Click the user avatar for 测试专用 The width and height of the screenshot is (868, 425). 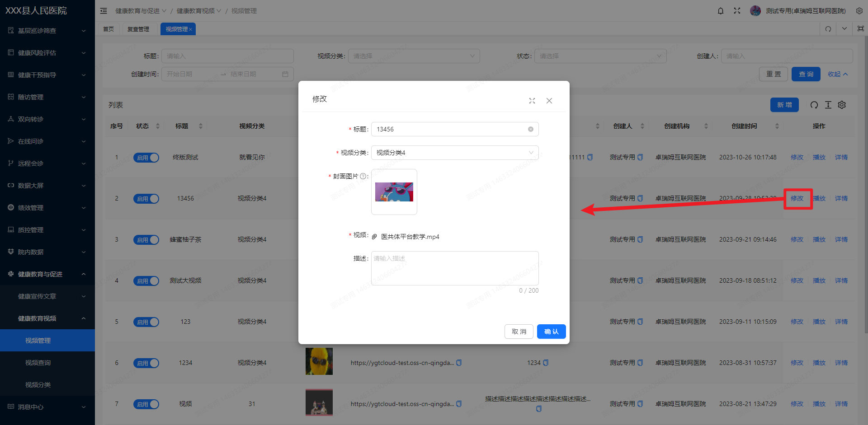pyautogui.click(x=755, y=10)
